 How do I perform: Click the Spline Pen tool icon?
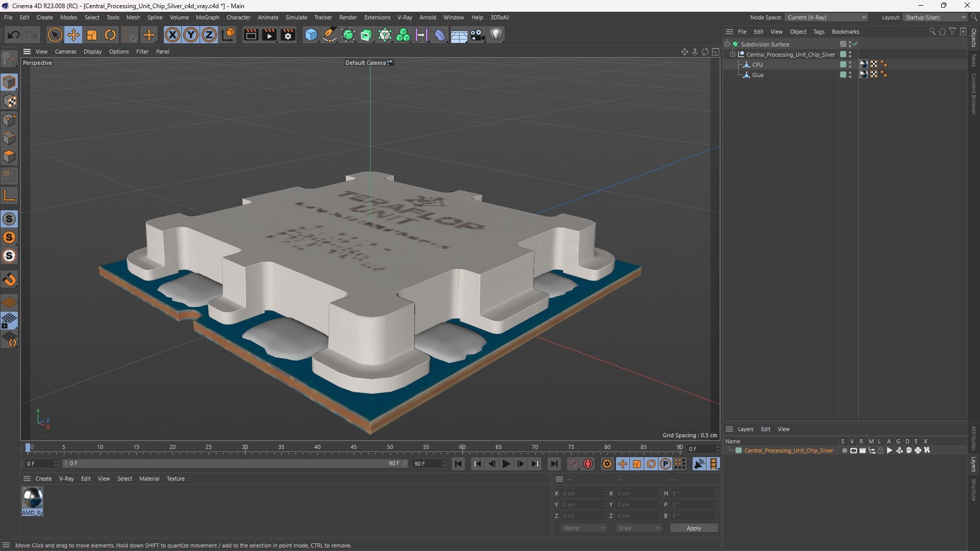click(330, 35)
